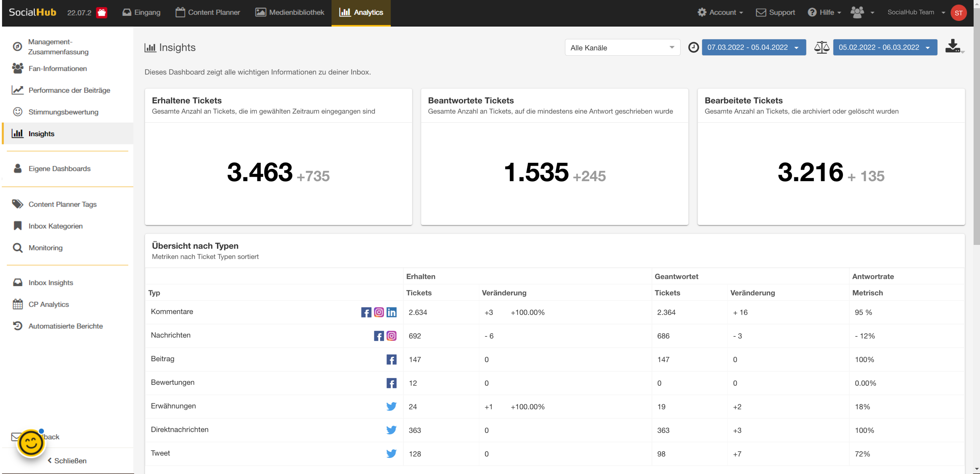Switch to the Content Planner tab
The height and width of the screenshot is (474, 980).
point(208,13)
